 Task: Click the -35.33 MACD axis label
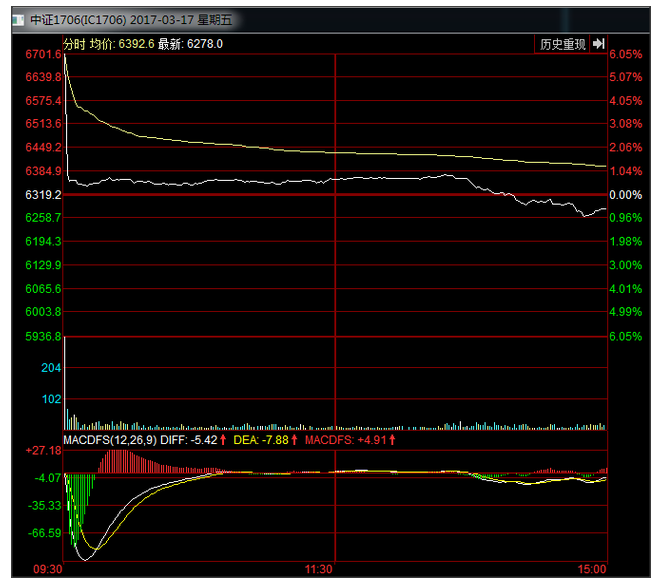[45, 506]
